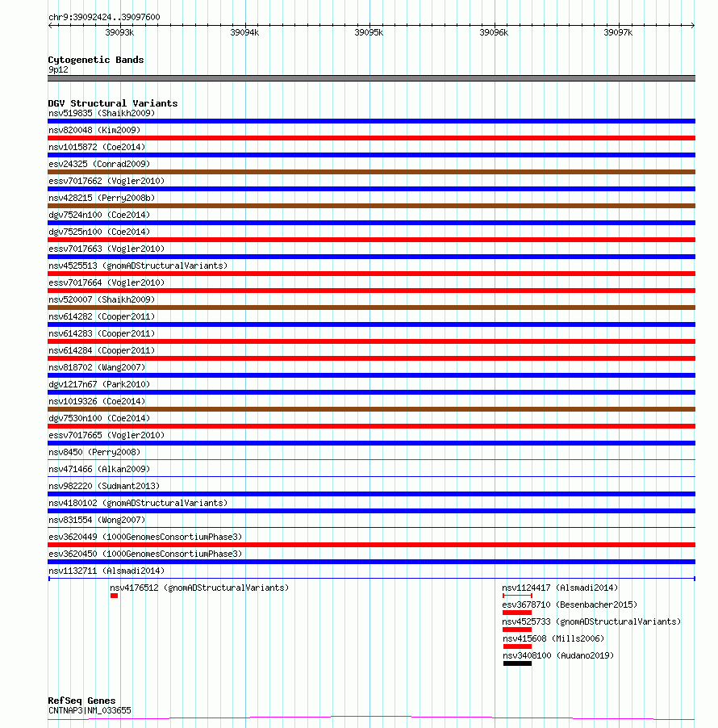Click the thin brown nsv8450 variant line

[x=371, y=460]
